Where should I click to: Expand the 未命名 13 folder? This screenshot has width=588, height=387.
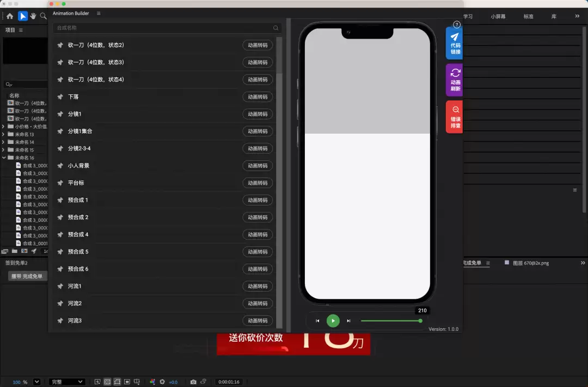[x=3, y=134]
